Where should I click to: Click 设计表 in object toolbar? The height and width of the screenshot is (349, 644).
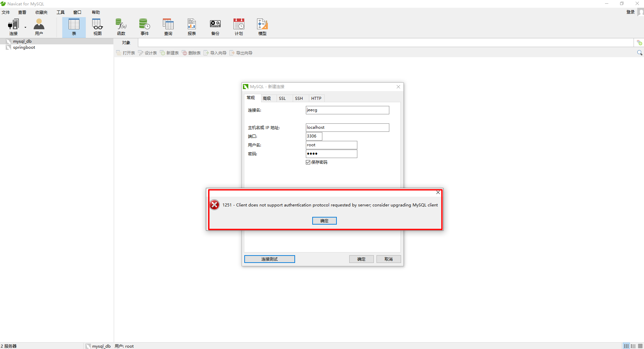coord(147,53)
